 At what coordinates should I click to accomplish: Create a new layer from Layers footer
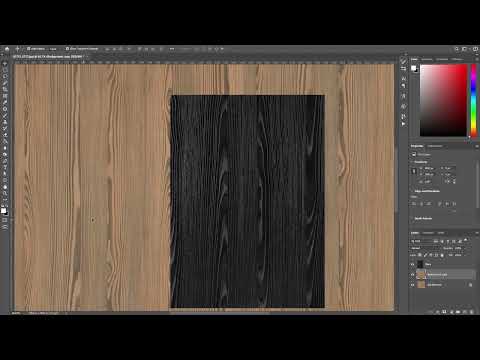tap(464, 312)
